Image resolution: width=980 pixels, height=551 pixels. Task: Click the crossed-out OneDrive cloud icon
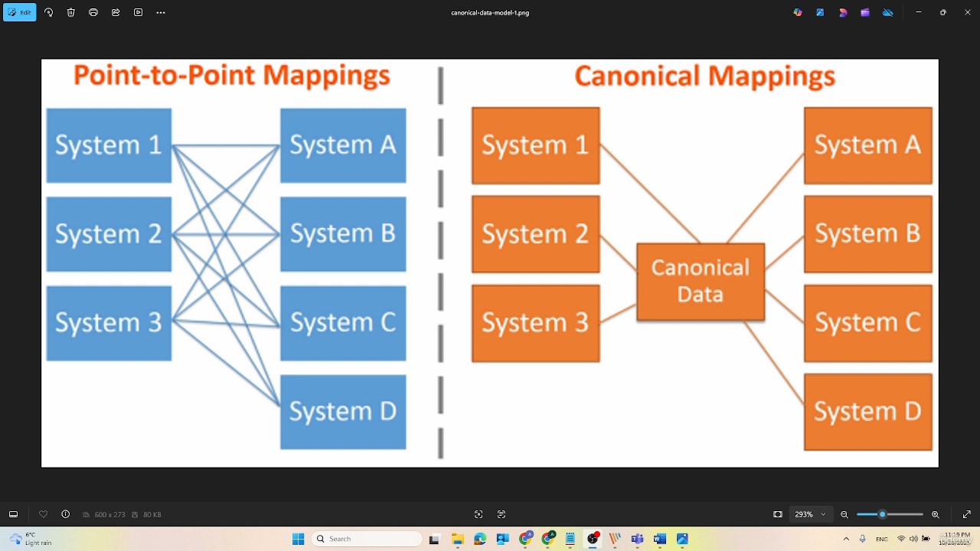pyautogui.click(x=888, y=12)
